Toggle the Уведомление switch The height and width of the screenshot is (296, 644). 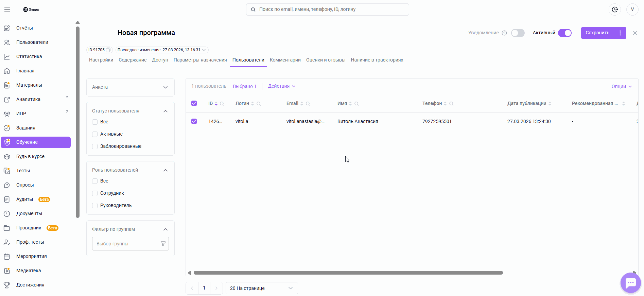coord(518,33)
